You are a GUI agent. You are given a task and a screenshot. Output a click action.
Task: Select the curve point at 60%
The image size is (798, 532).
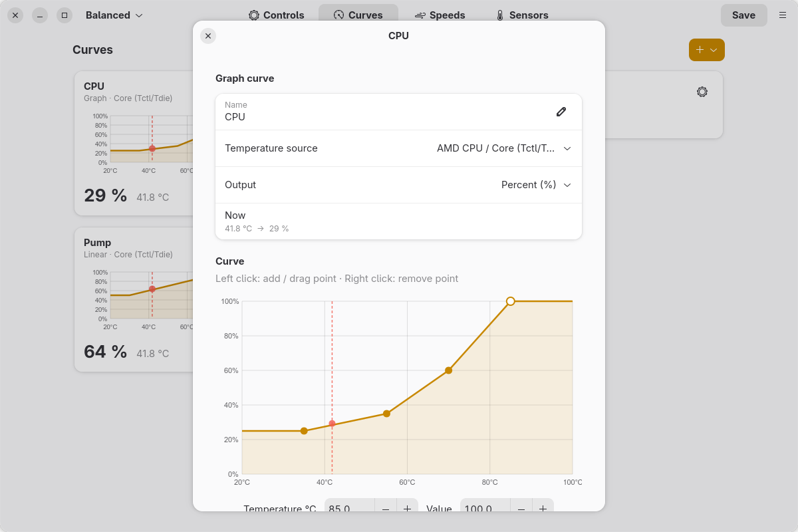click(449, 370)
